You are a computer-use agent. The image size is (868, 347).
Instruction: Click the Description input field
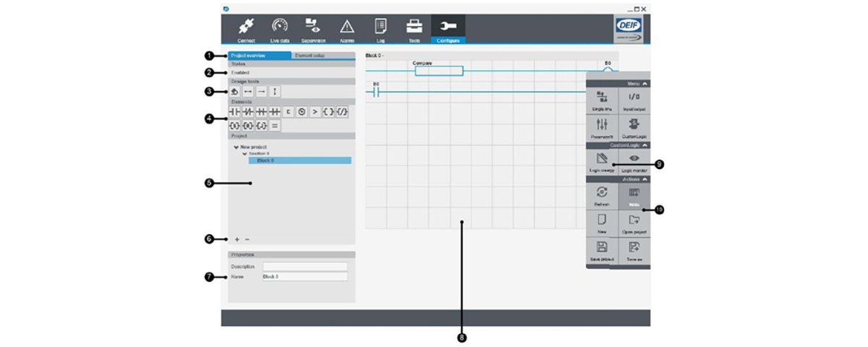coord(305,267)
